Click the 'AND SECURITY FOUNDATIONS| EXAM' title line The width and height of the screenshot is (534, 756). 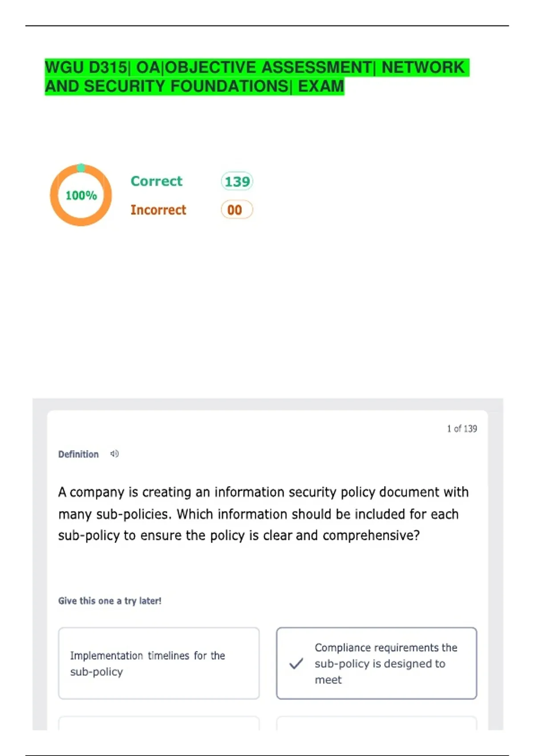pyautogui.click(x=194, y=86)
